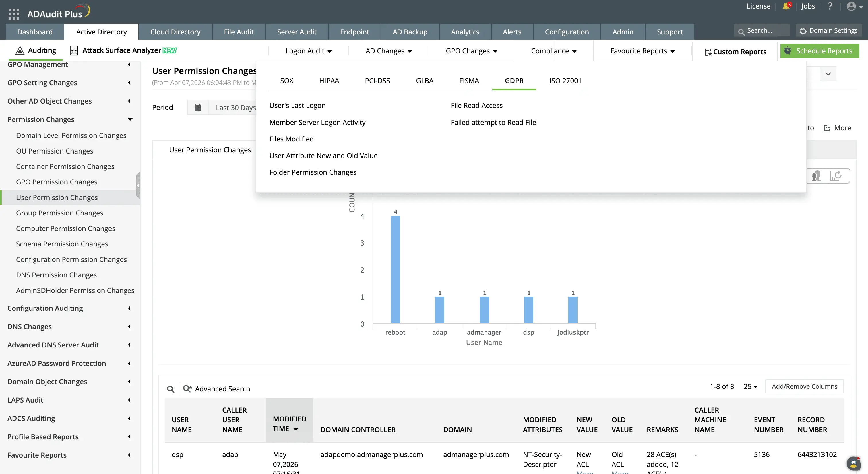868x474 pixels.
Task: Click the table quick search icon
Action: click(x=171, y=389)
